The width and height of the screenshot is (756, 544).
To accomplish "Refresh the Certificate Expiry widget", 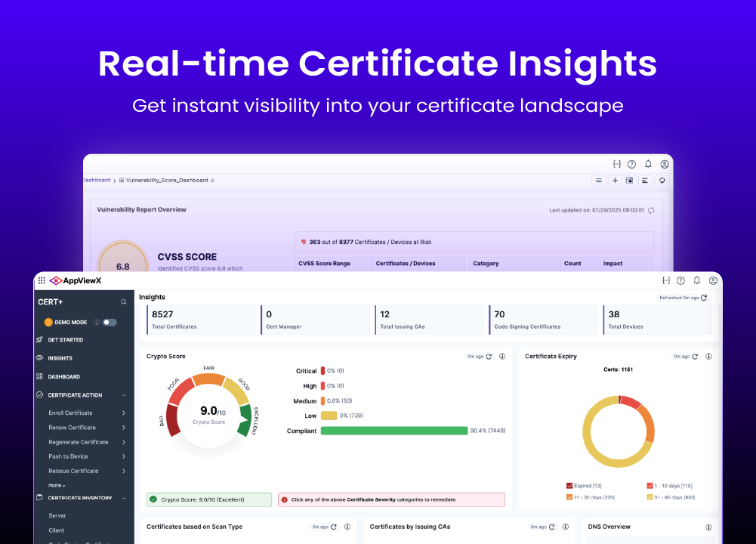I will tap(695, 357).
